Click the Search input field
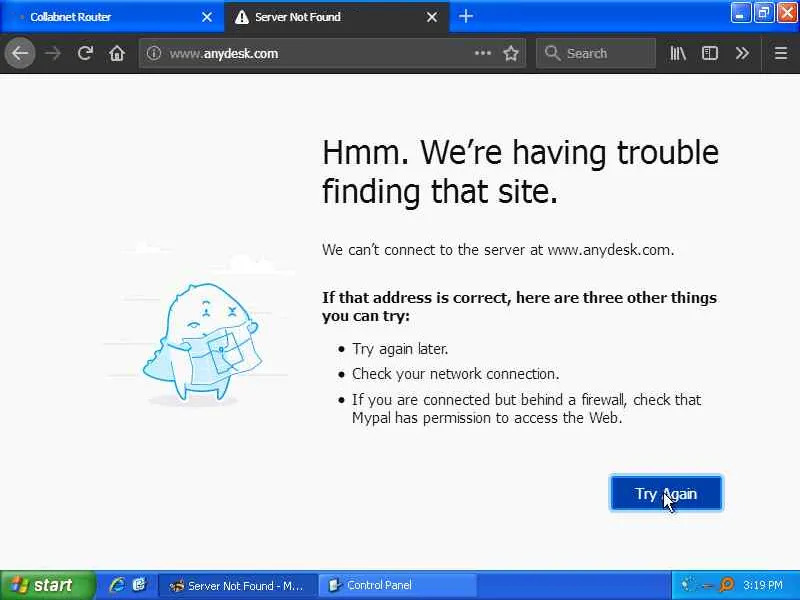Screen dimensions: 800x600 pyautogui.click(x=596, y=53)
